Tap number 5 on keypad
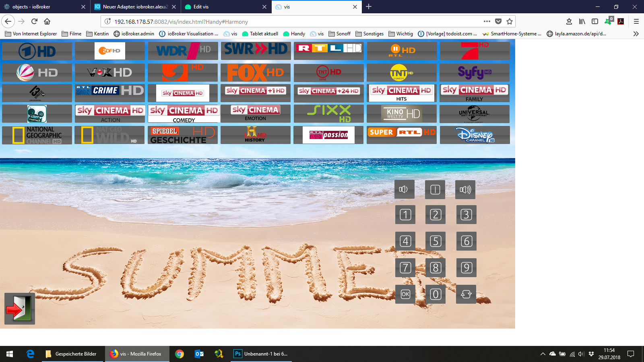 point(436,241)
